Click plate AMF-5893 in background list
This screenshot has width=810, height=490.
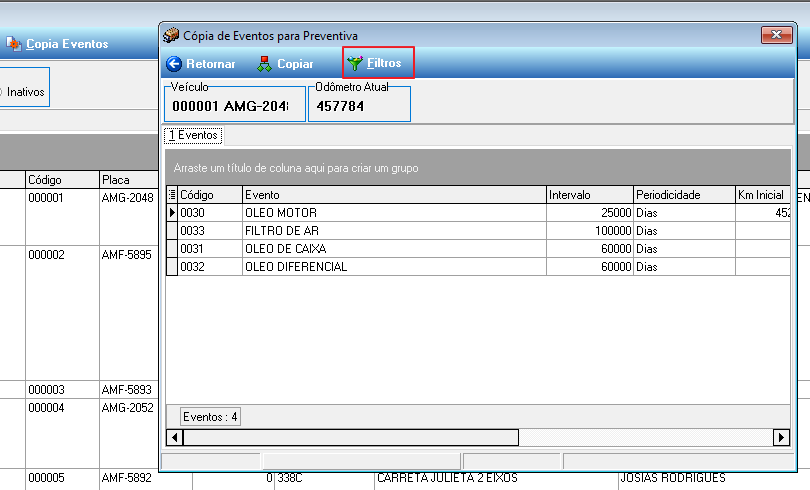[127, 389]
